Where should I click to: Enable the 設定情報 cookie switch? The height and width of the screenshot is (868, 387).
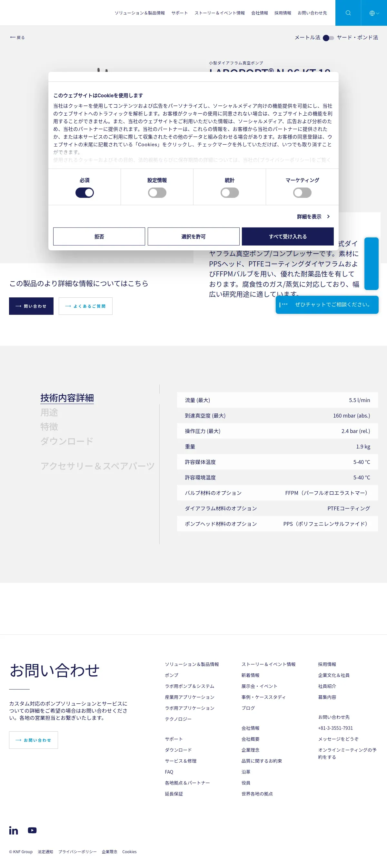(x=157, y=192)
